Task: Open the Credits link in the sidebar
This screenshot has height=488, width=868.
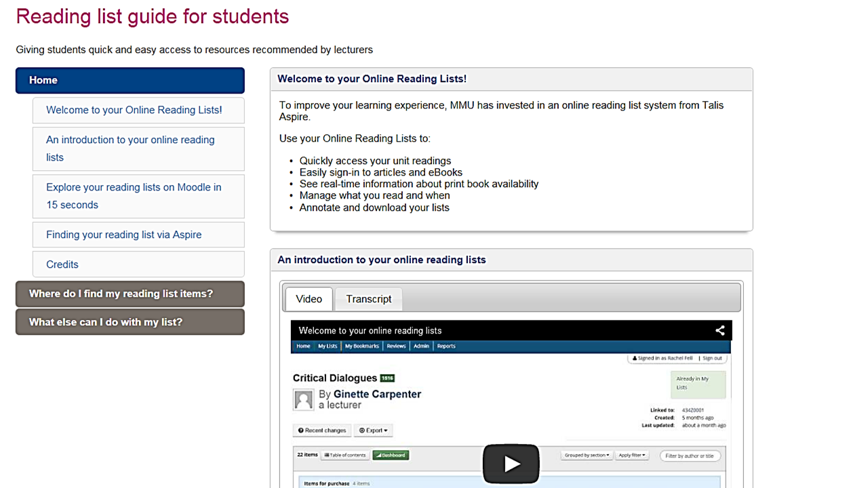Action: 62,264
